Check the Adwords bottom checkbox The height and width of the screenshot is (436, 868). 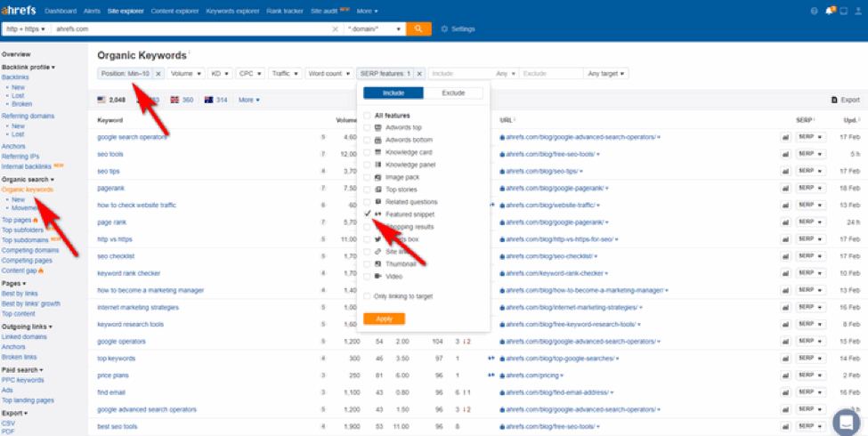pyautogui.click(x=367, y=140)
